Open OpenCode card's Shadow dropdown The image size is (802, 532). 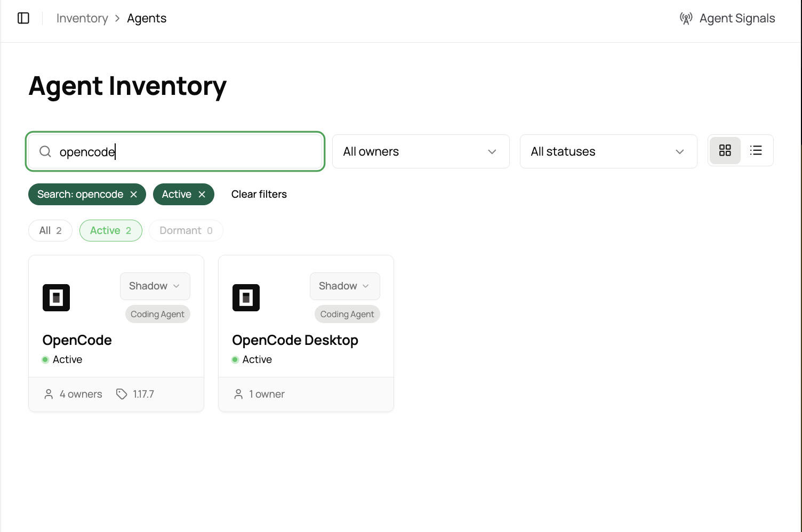tap(155, 286)
